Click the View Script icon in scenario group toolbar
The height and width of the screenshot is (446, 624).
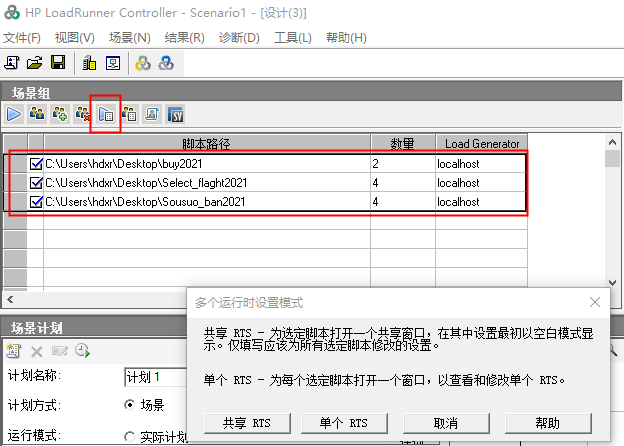[152, 114]
